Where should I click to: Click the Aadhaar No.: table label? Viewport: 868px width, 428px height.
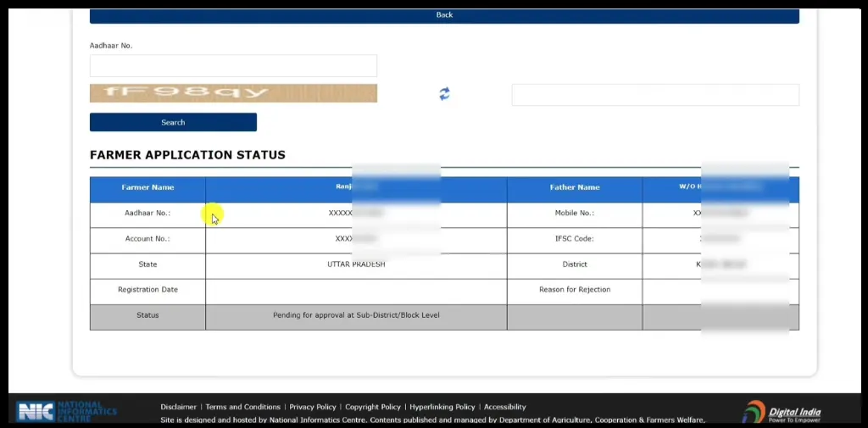[147, 214]
